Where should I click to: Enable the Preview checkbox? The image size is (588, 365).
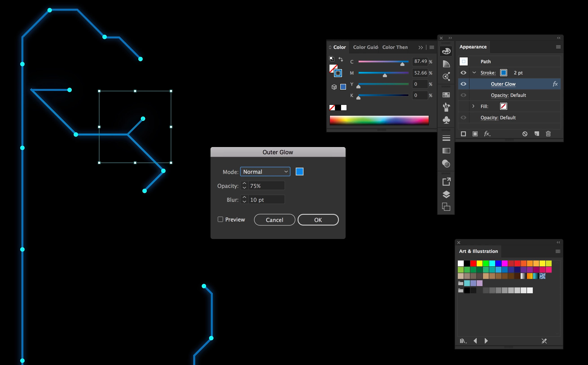tap(220, 219)
